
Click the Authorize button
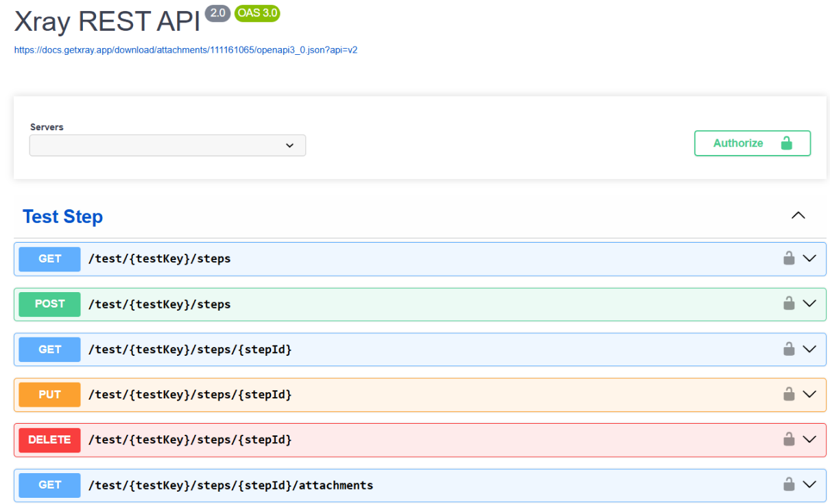point(752,143)
